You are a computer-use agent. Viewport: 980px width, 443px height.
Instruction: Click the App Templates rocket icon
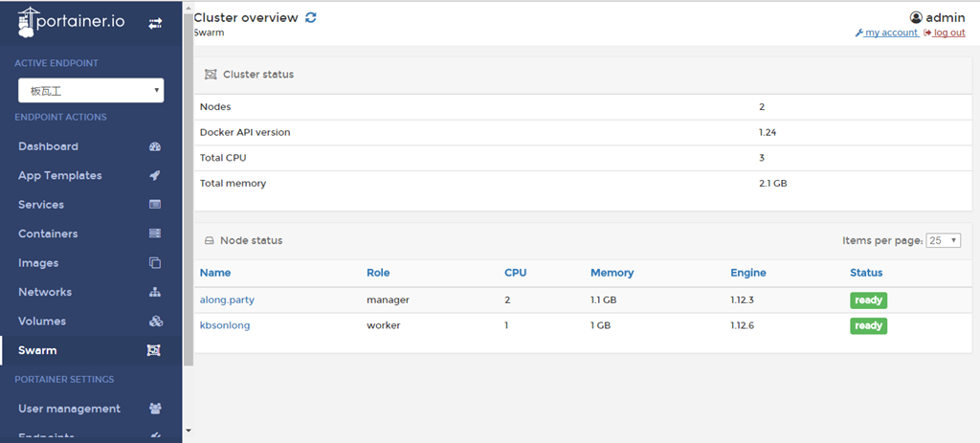click(155, 176)
